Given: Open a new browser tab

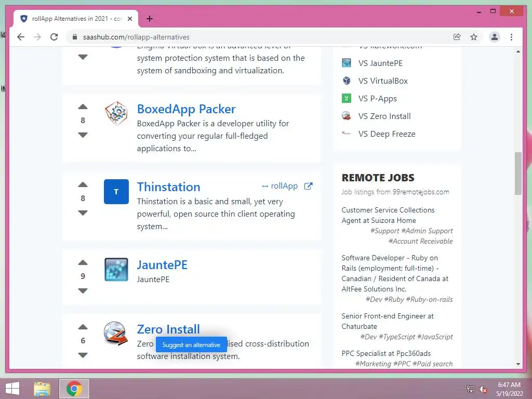Looking at the screenshot, I should click(x=150, y=19).
